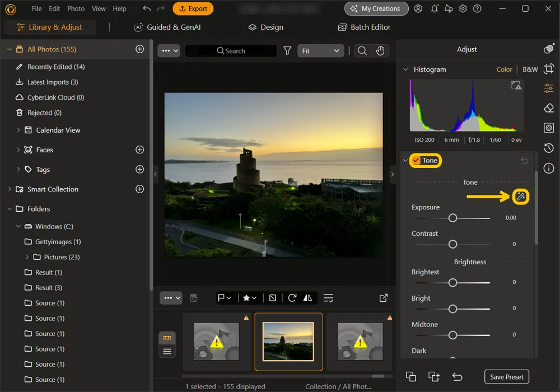Open the top three-dots options dropdown

(x=169, y=51)
